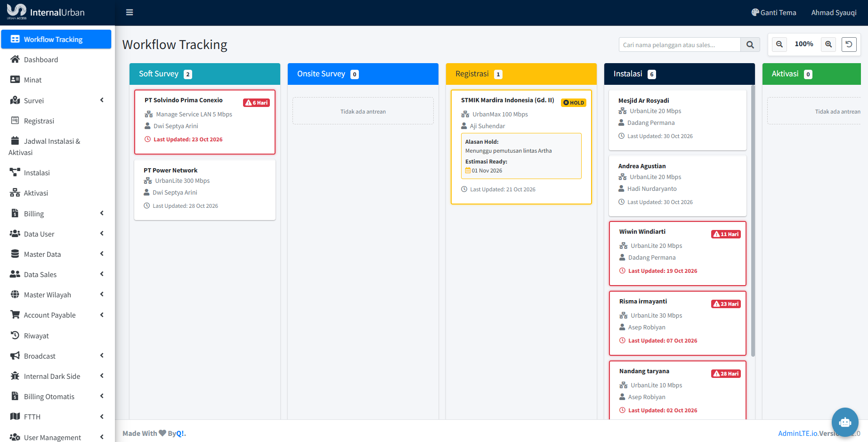Open the AdminLTE.io link
The width and height of the screenshot is (868, 442).
click(798, 433)
